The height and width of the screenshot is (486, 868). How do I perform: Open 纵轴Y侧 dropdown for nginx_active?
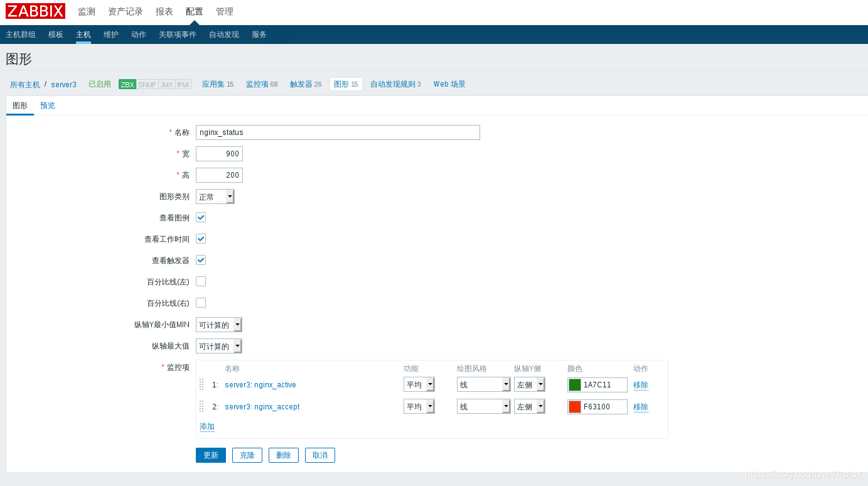click(530, 384)
